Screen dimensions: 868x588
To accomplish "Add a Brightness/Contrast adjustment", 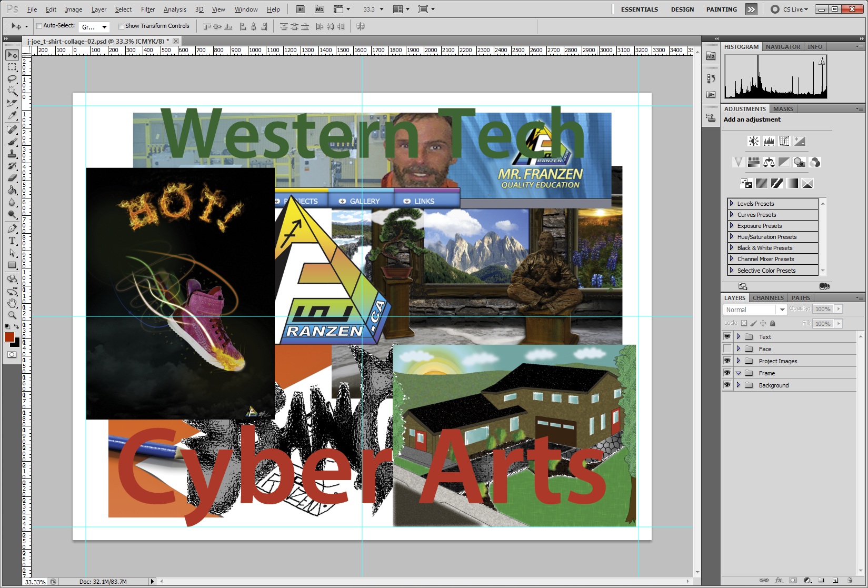I will [754, 141].
